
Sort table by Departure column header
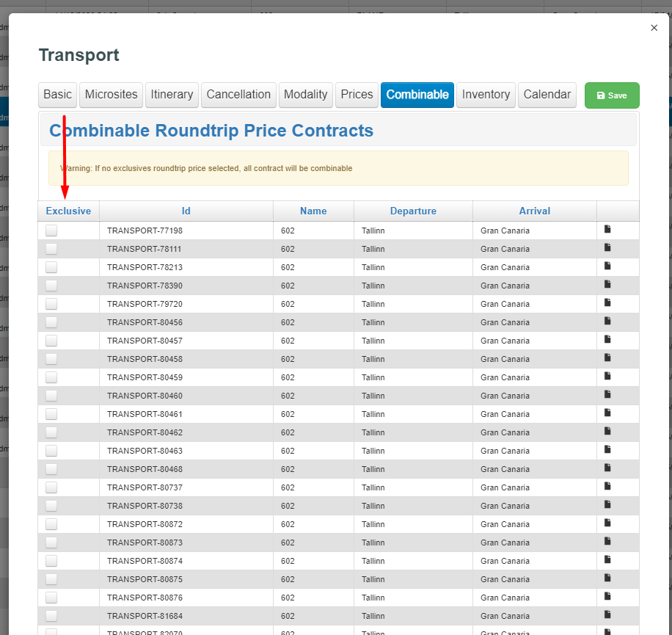(413, 211)
